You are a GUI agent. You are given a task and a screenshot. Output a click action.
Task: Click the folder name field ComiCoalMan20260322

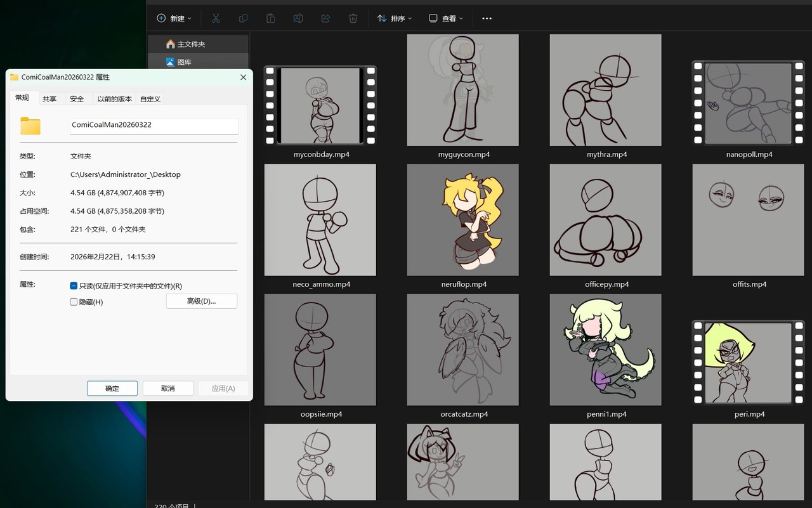[154, 126]
